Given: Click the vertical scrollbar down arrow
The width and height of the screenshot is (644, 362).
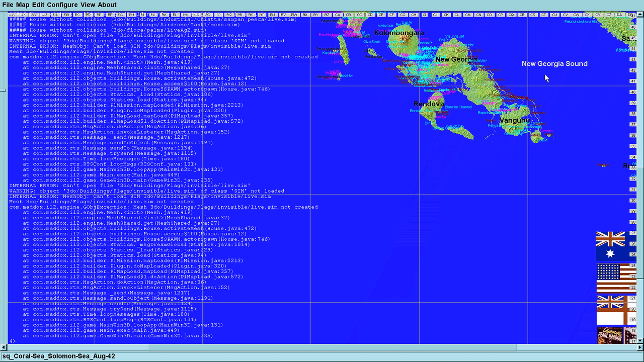Looking at the screenshot, I should coord(640,341).
